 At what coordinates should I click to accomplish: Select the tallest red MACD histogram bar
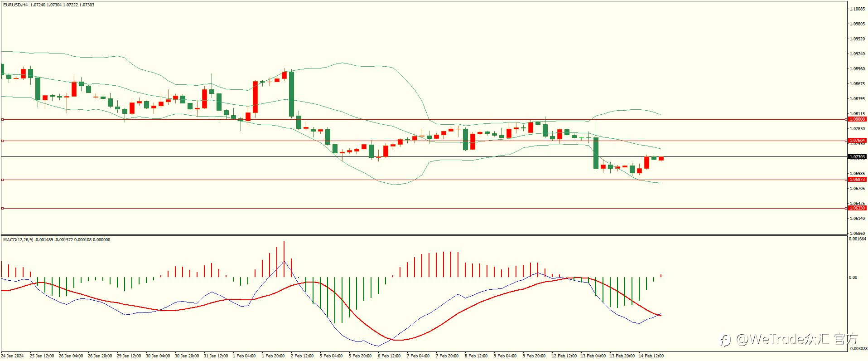click(x=284, y=259)
